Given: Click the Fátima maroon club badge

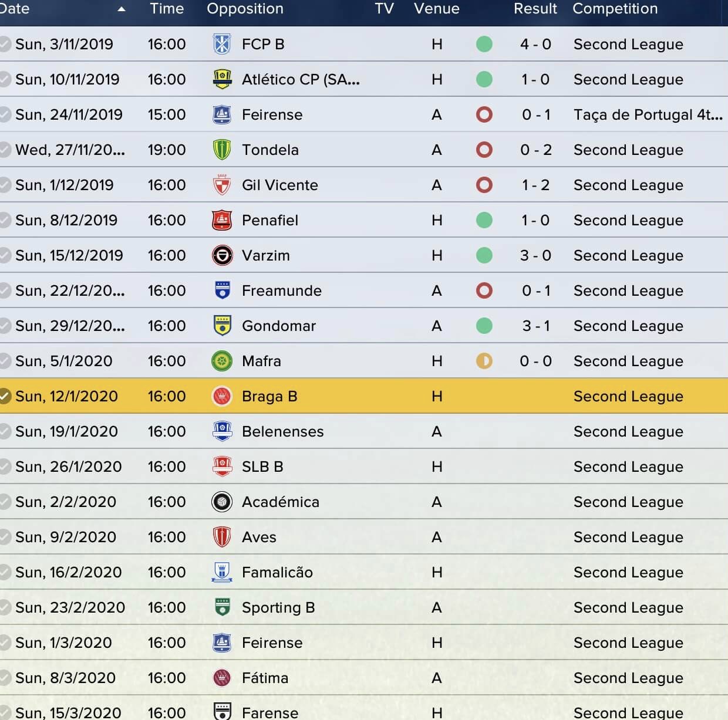Looking at the screenshot, I should (x=221, y=678).
